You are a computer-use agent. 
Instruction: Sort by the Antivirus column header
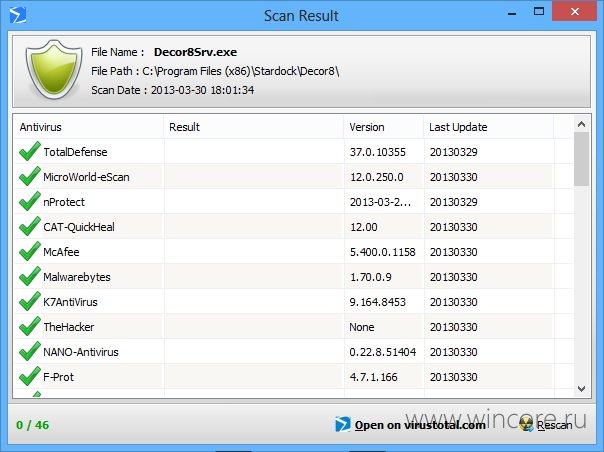(89, 127)
